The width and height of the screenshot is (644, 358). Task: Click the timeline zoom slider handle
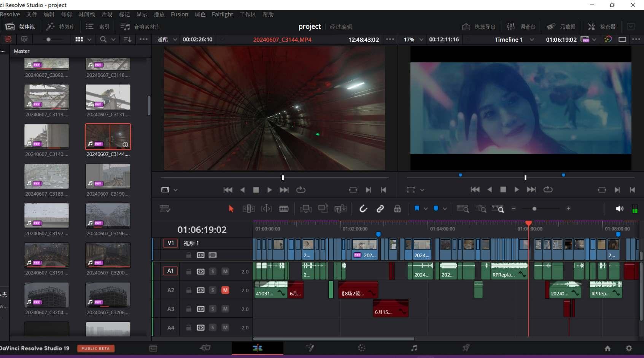point(534,208)
